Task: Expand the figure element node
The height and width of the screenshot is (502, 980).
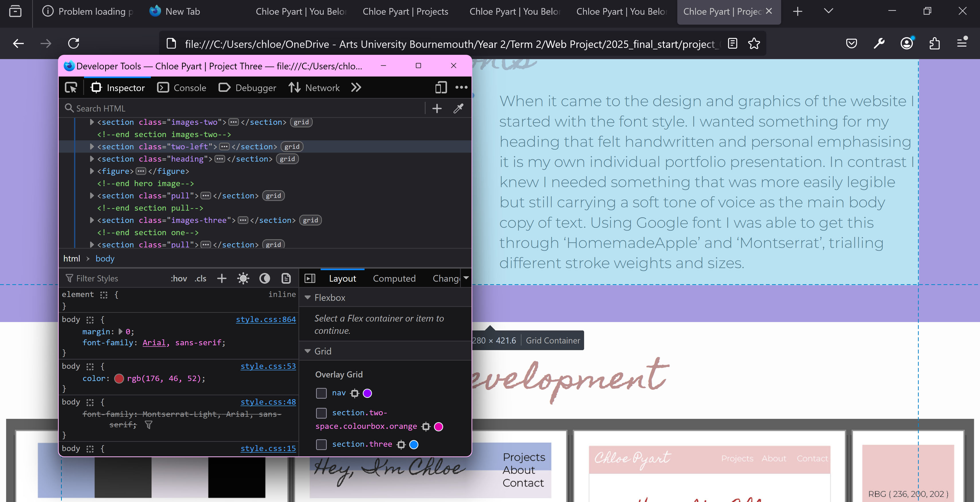Action: [92, 171]
